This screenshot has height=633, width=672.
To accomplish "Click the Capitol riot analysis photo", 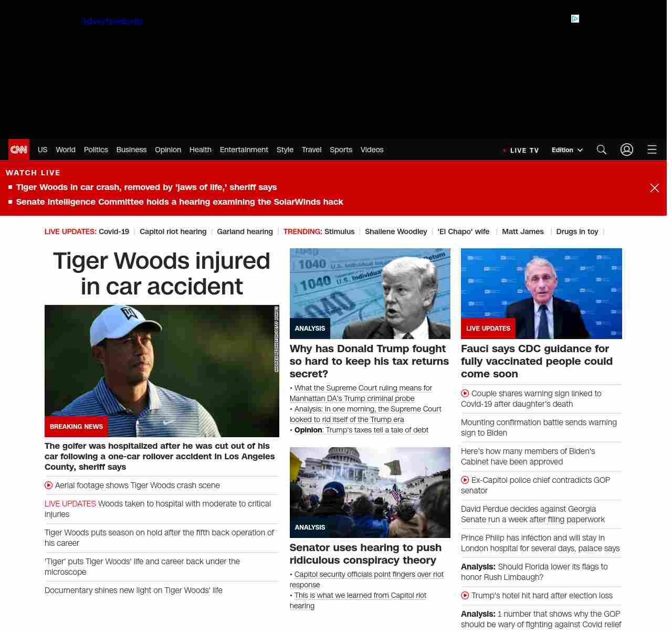I will 370,492.
